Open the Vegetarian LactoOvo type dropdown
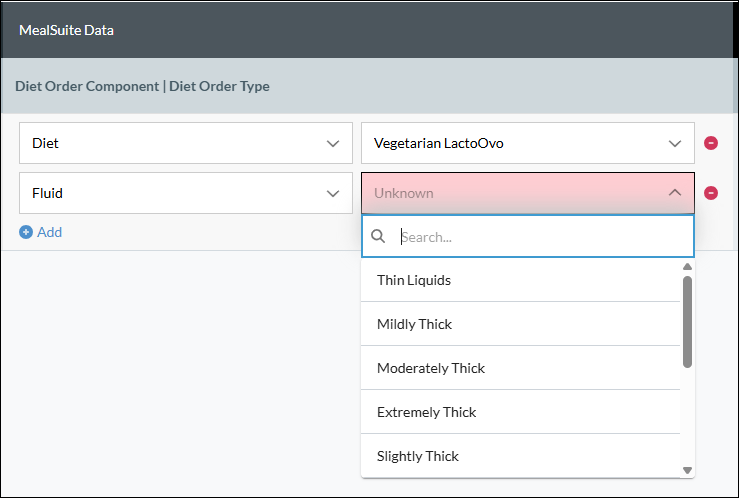 click(x=528, y=143)
